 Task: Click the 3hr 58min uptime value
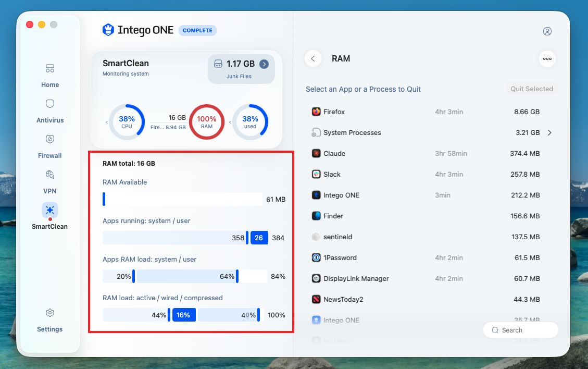[451, 154]
